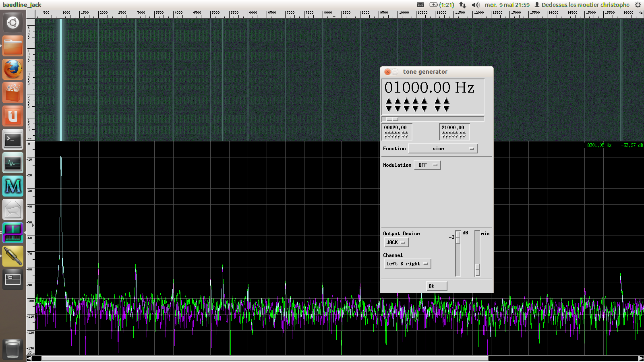Image resolution: width=644 pixels, height=362 pixels.
Task: Click the mix slider handle
Action: 477,269
